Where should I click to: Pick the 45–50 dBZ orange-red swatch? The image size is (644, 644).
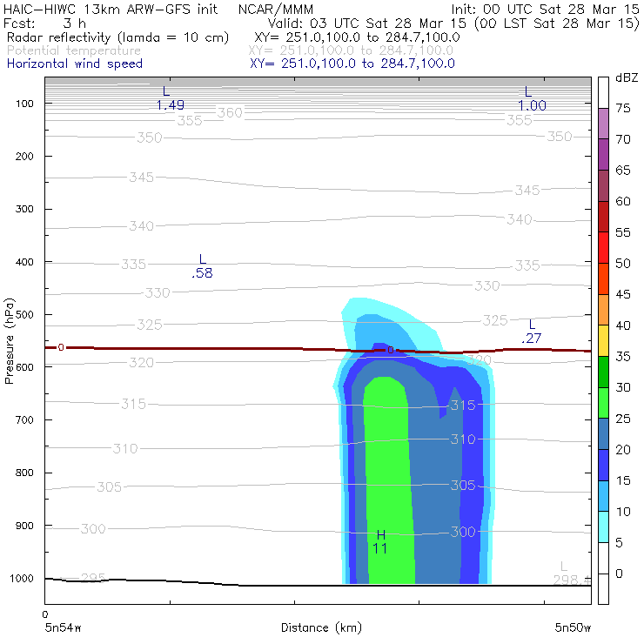[x=603, y=278]
